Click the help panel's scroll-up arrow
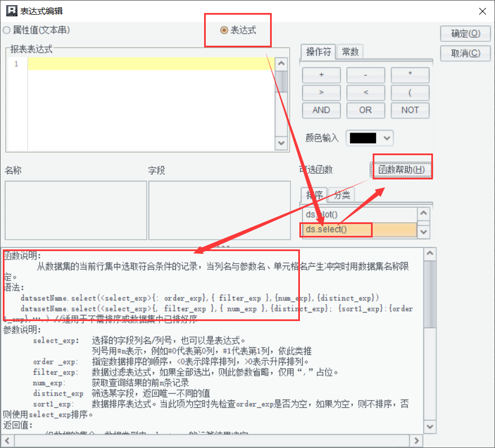495x448 pixels. click(430, 253)
